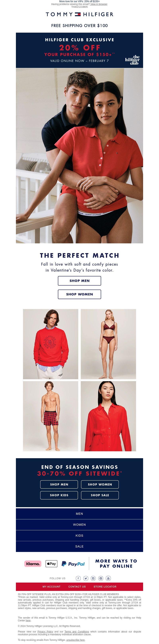This screenshot has height=644, width=159.
Task: Open the Pinterest follow icon
Action: pos(101,578)
